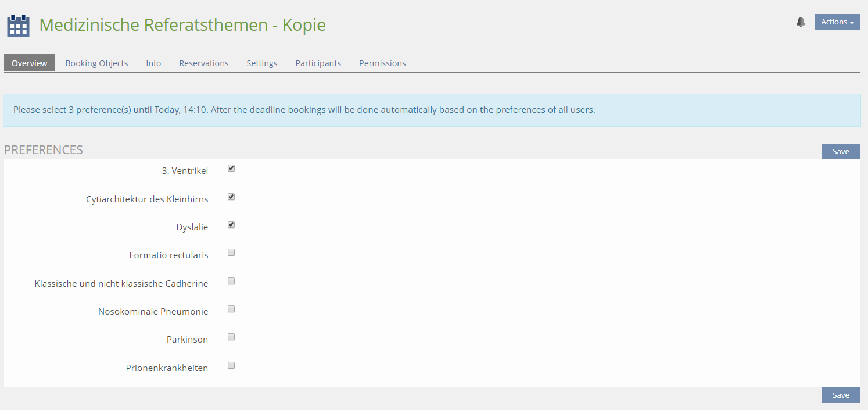Uncheck the 3. Ventrikel checkbox
Viewport: 868px width, 410px height.
pos(231,169)
